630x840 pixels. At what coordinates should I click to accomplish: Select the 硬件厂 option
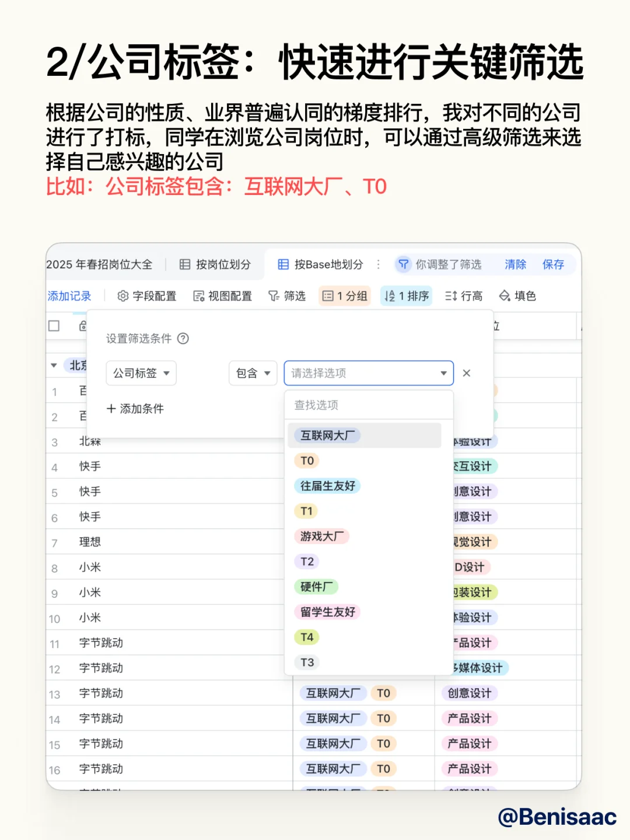click(316, 587)
